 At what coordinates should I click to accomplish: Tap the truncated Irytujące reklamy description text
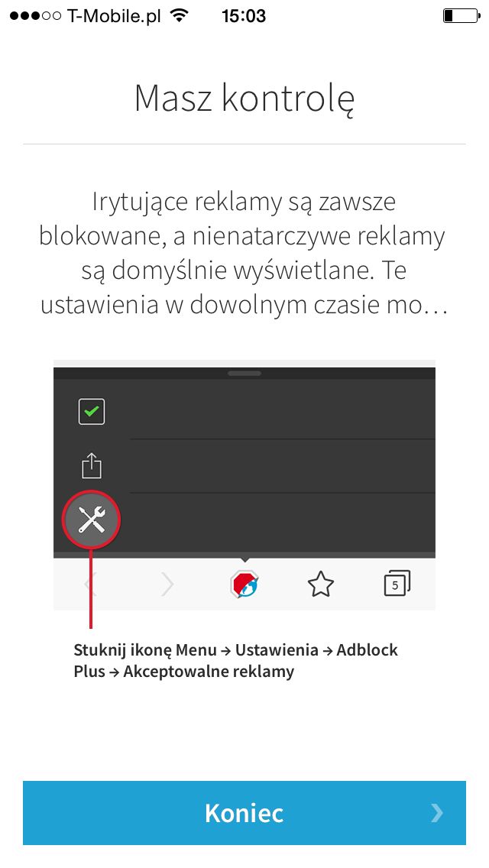click(x=244, y=253)
